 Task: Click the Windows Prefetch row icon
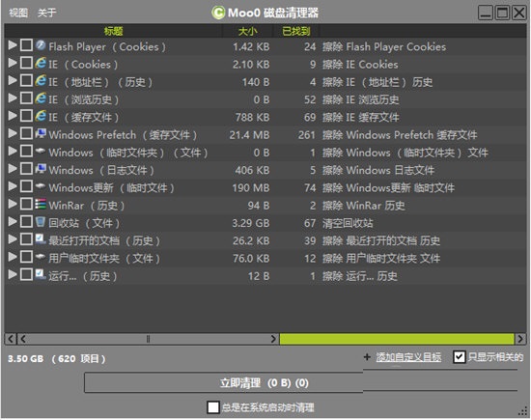(41, 133)
